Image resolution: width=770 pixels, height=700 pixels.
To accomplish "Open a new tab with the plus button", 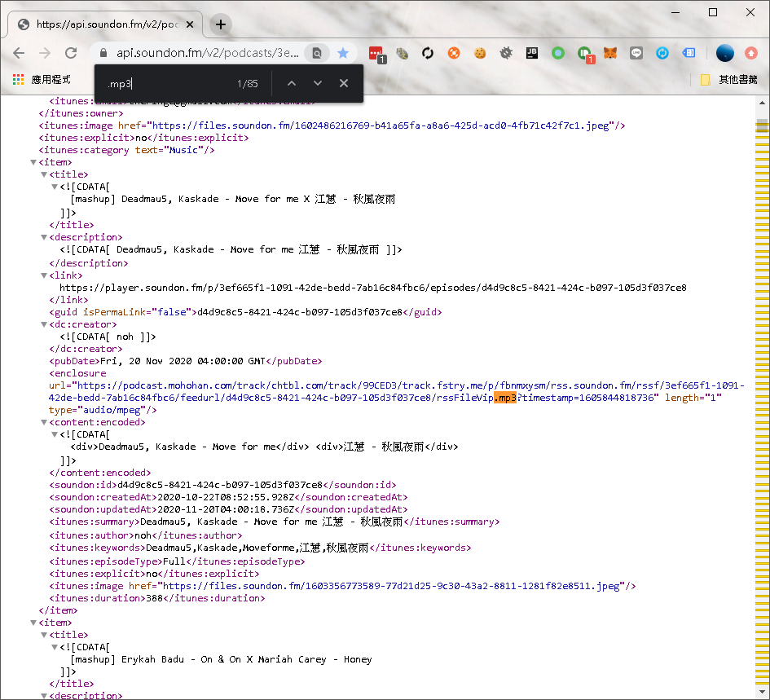I will (x=221, y=24).
